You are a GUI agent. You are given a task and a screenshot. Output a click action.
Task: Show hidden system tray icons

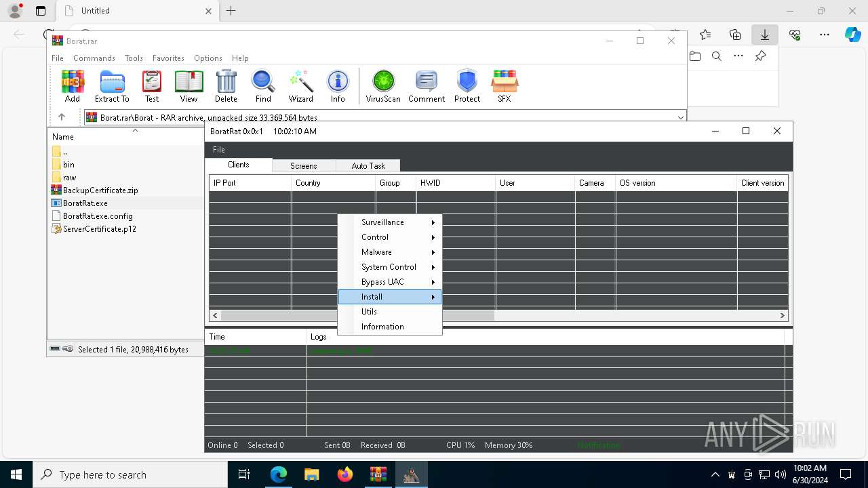pos(715,474)
